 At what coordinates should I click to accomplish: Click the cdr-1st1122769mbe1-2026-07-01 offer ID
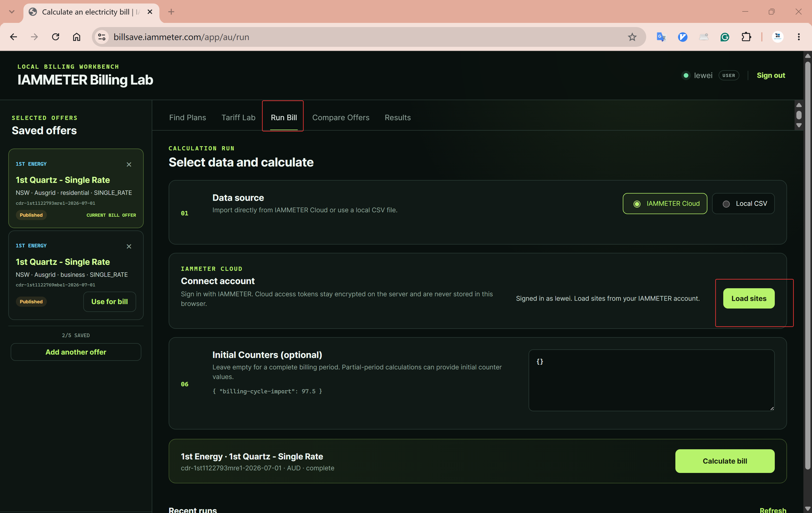[55, 285]
